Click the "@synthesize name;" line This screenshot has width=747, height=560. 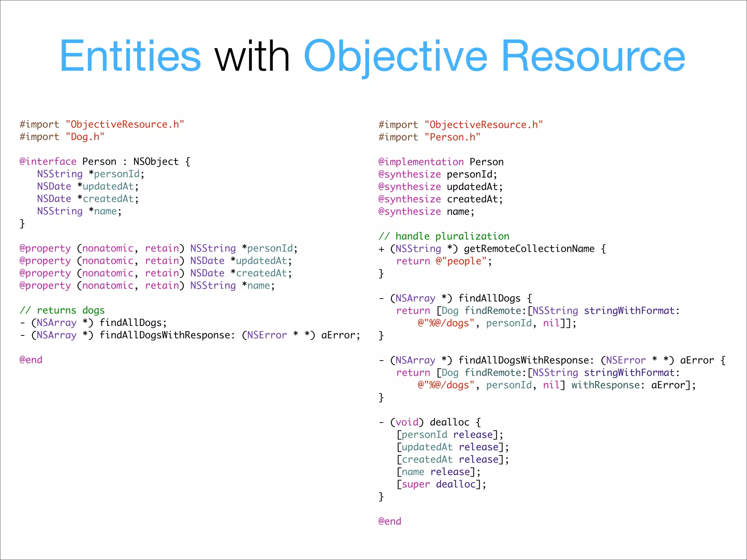[427, 211]
